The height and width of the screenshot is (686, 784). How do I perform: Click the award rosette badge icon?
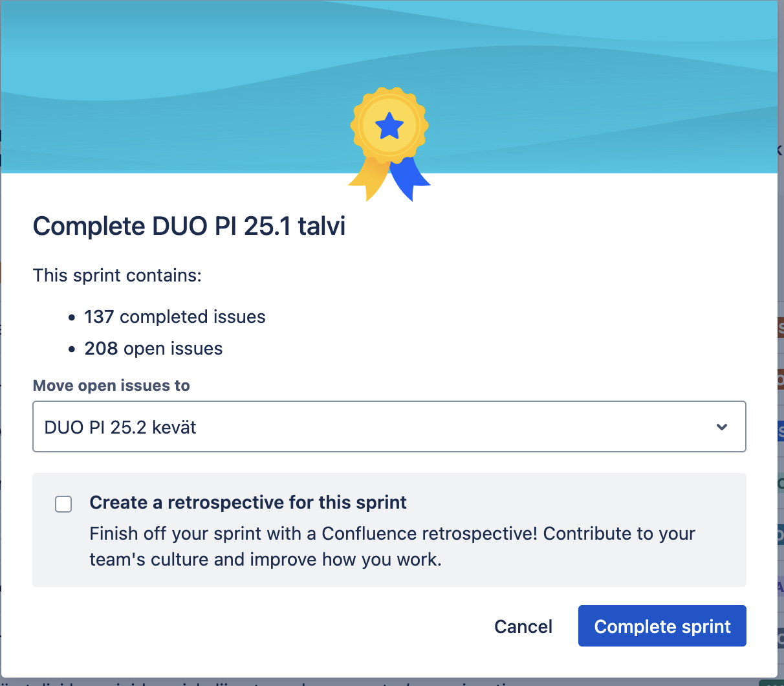tap(389, 144)
